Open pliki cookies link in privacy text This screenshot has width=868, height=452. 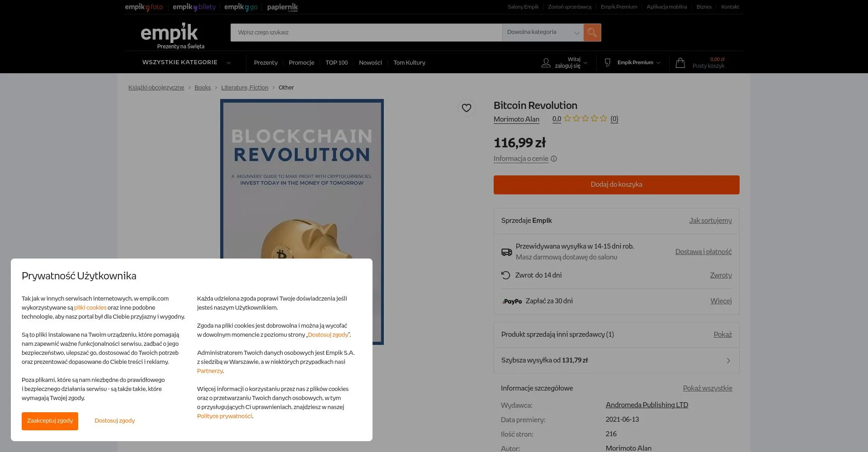click(x=90, y=308)
